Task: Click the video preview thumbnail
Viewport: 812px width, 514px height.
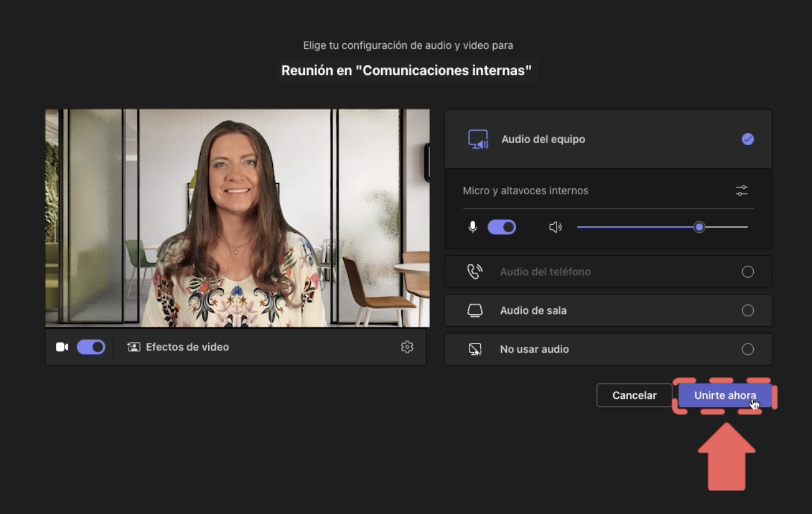Action: tap(237, 217)
